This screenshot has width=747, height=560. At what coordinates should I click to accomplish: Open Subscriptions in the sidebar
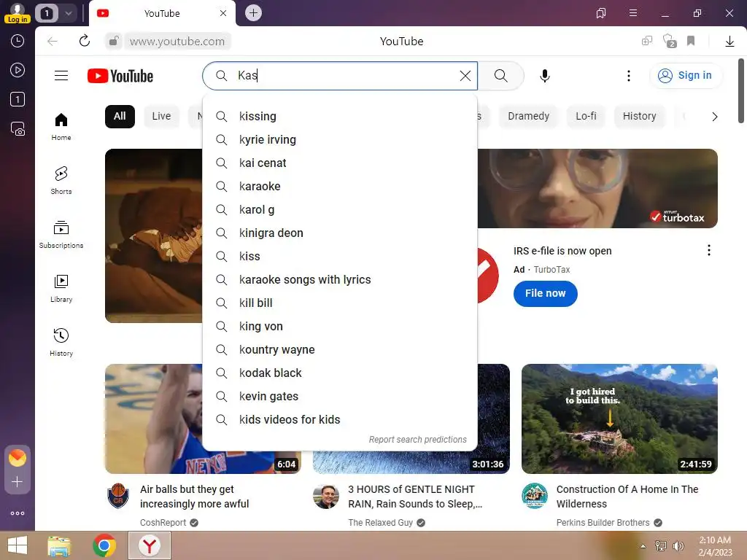click(61, 234)
